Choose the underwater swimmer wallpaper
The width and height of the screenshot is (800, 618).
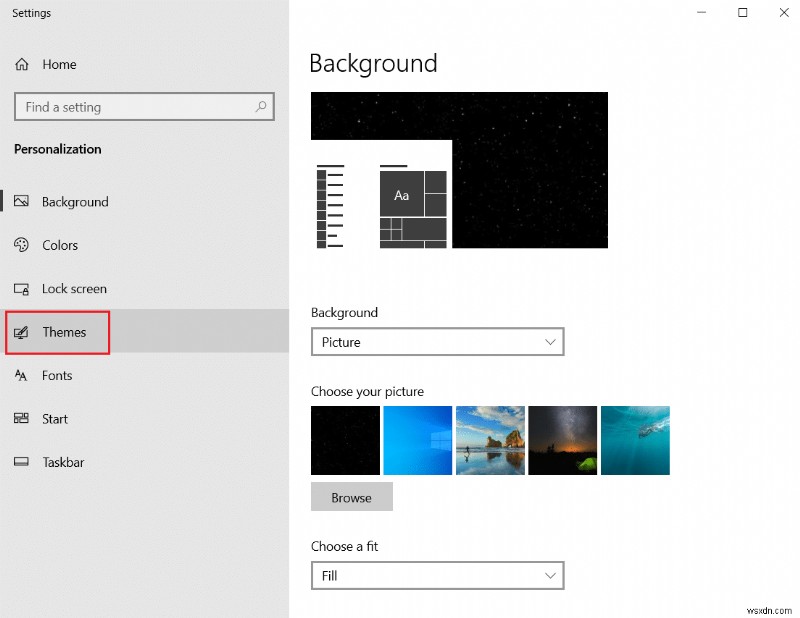[x=635, y=439]
